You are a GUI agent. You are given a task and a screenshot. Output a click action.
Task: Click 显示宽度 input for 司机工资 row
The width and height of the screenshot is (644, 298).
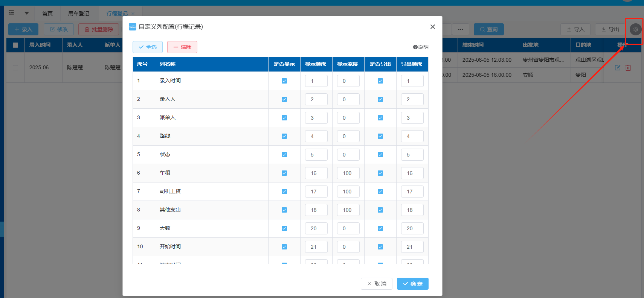tap(348, 192)
